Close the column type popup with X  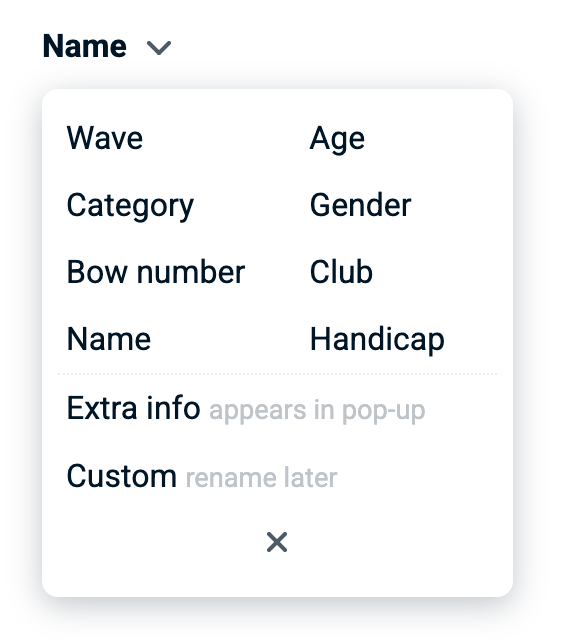[277, 542]
